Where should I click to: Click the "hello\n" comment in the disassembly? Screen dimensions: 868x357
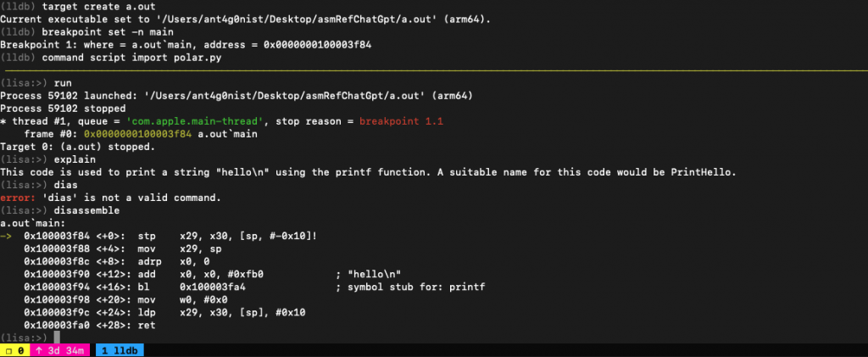(372, 274)
